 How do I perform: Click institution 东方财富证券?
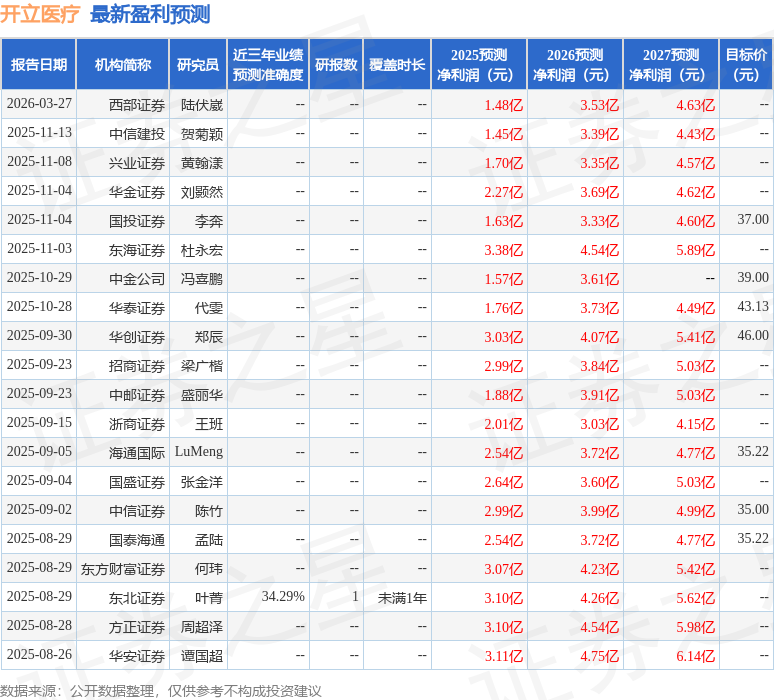123,570
